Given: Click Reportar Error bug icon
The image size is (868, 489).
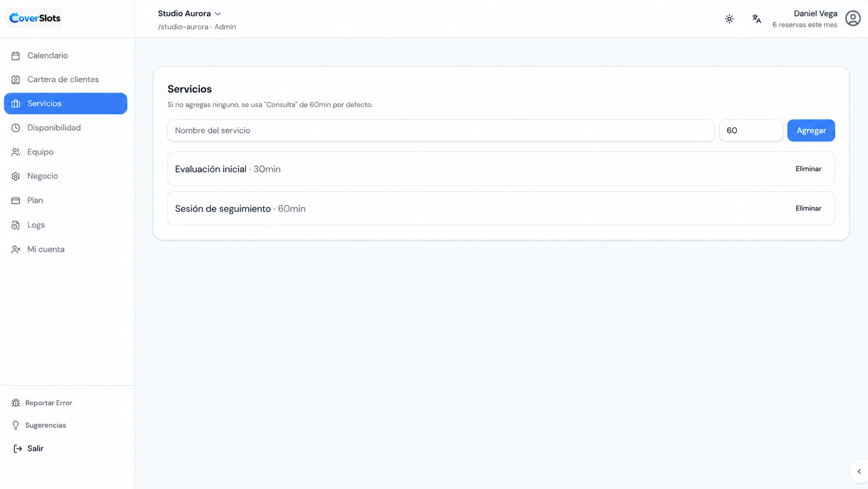Looking at the screenshot, I should point(16,403).
